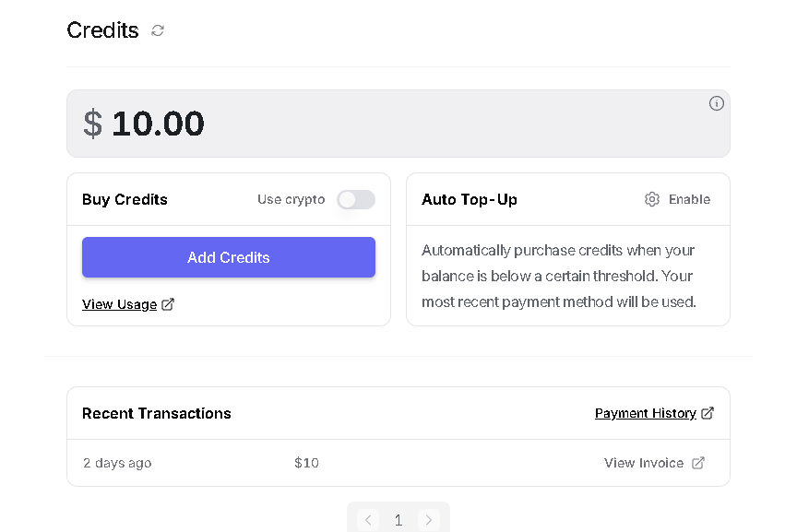The width and height of the screenshot is (797, 532).
Task: Click the $10.00 balance display
Action: 144,124
